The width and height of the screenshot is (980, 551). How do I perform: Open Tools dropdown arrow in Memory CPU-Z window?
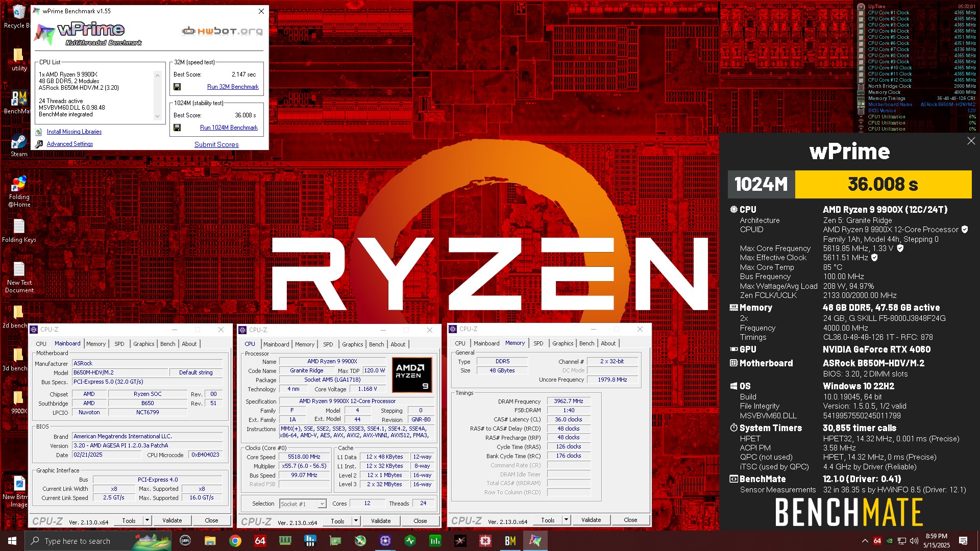point(566,520)
